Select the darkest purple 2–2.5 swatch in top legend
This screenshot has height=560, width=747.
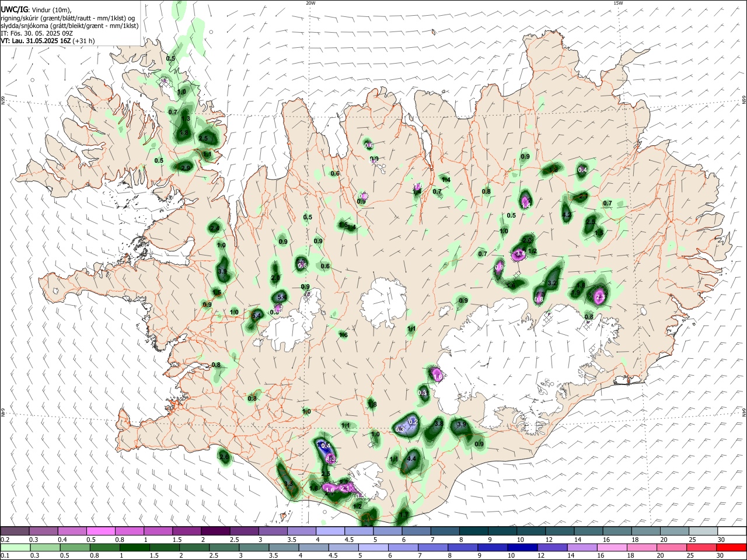click(215, 531)
